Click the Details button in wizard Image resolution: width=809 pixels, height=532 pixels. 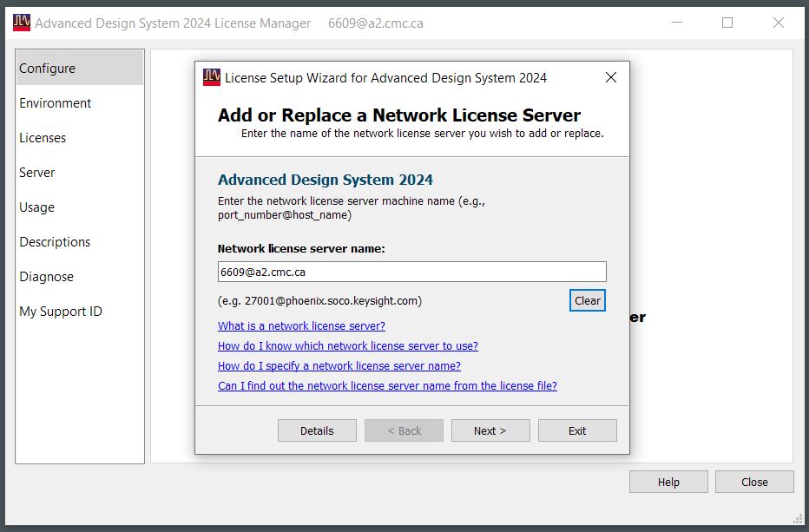tap(317, 430)
